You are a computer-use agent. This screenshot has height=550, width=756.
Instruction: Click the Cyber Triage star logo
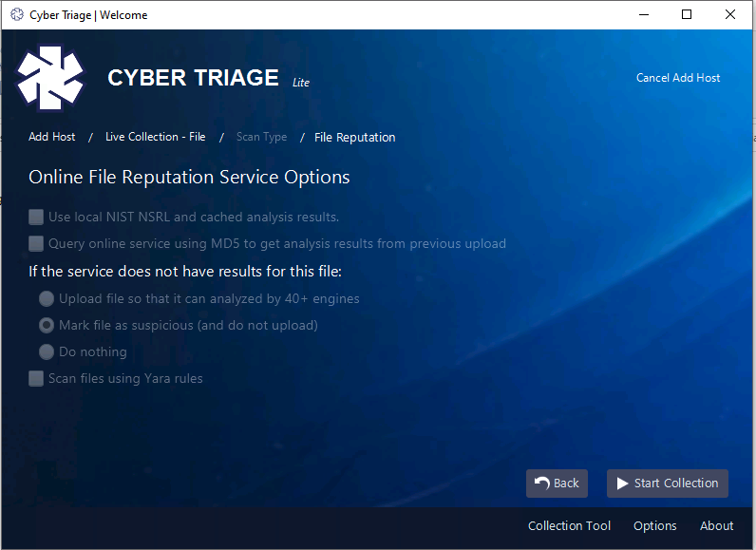coord(50,78)
